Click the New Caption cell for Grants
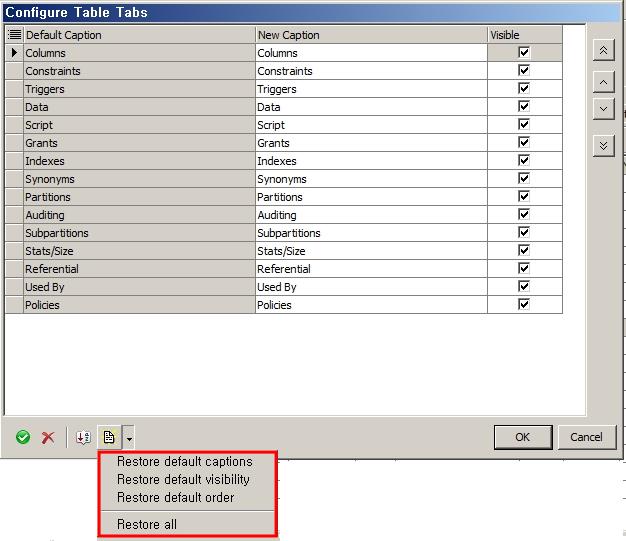This screenshot has width=626, height=541. [x=370, y=143]
